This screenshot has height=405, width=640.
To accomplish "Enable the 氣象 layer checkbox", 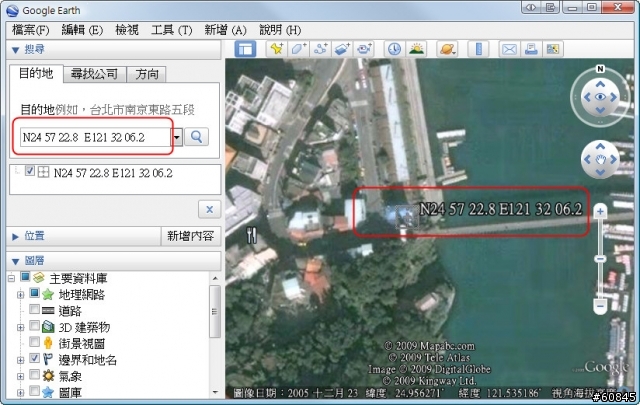I will tap(34, 374).
